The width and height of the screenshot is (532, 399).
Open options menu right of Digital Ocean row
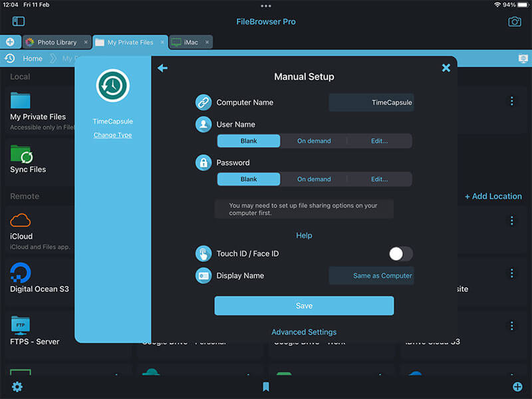[x=511, y=273]
